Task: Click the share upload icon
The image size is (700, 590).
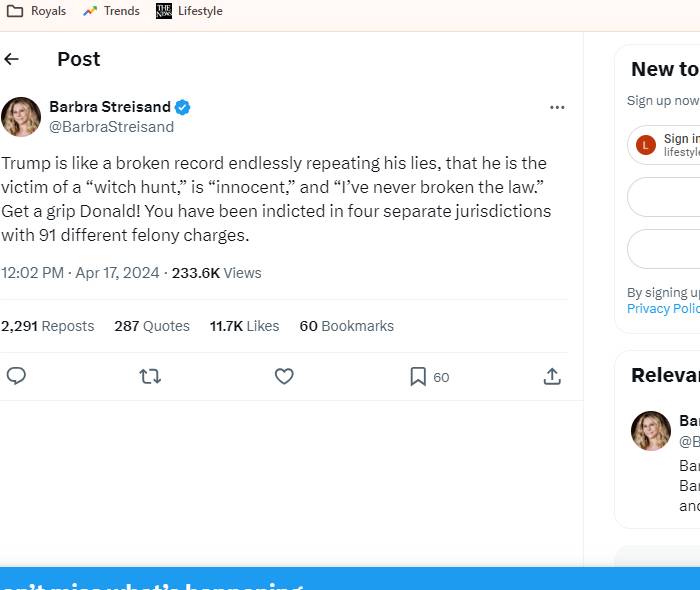Action: [x=552, y=376]
